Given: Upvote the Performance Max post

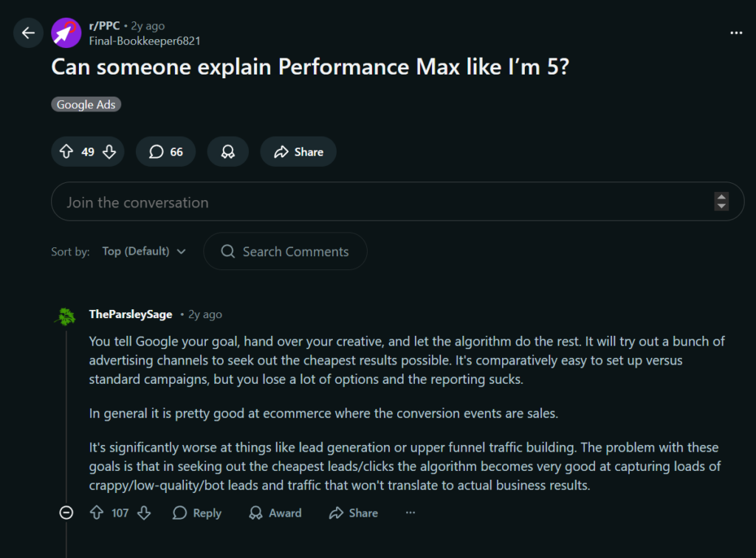Looking at the screenshot, I should pyautogui.click(x=66, y=151).
